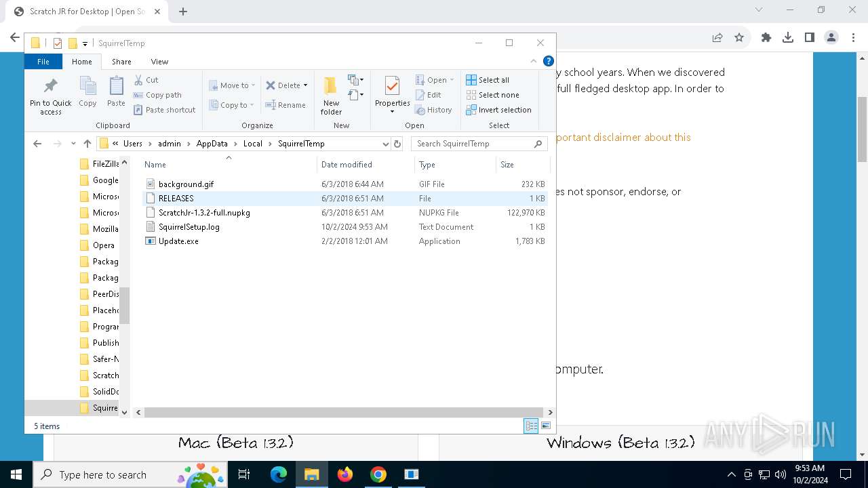This screenshot has height=488, width=868.
Task: Click Select all
Action: pyautogui.click(x=488, y=80)
